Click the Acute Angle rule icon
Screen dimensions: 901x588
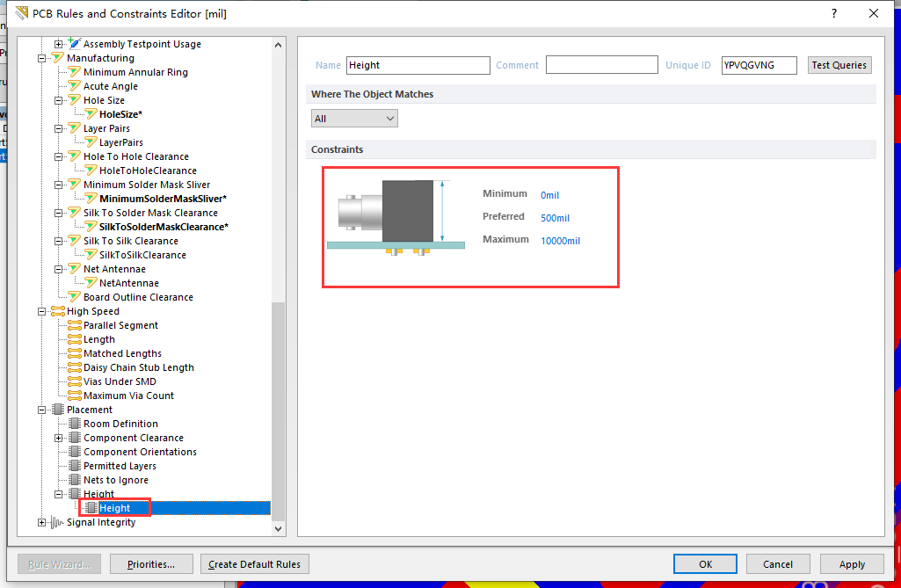(x=74, y=86)
